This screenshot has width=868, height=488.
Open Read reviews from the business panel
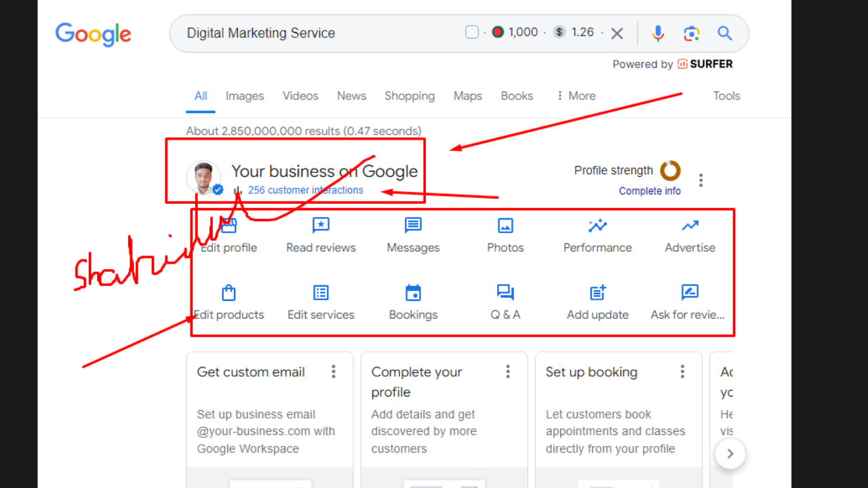320,225
